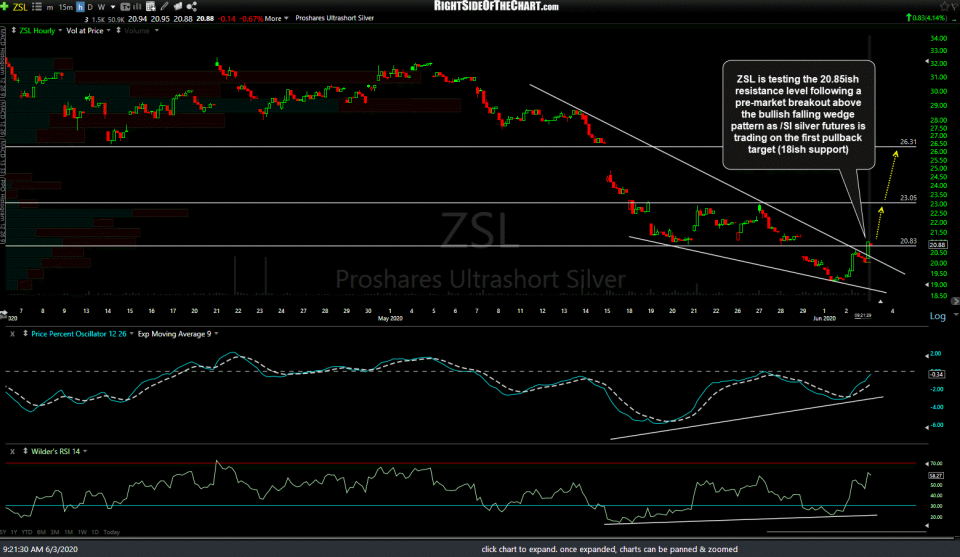Select the 6M time range

pos(42,533)
